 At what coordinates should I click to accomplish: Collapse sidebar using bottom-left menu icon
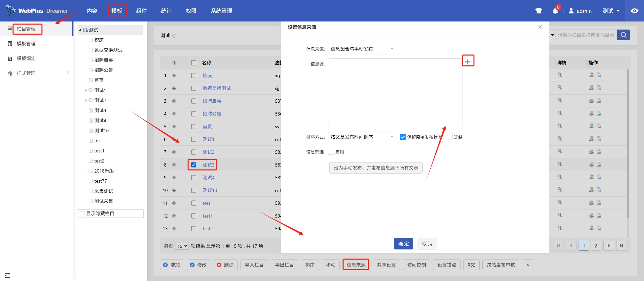[x=7, y=275]
